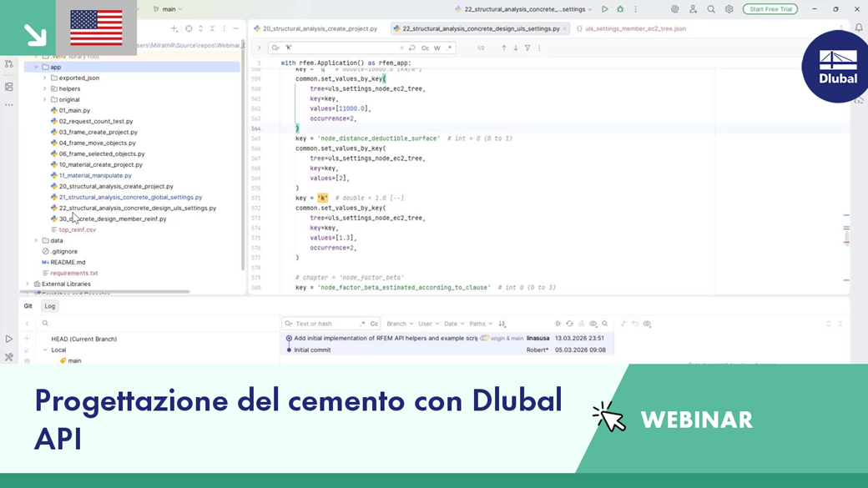Toggle diff preview eye icon in details pane

[x=647, y=324]
